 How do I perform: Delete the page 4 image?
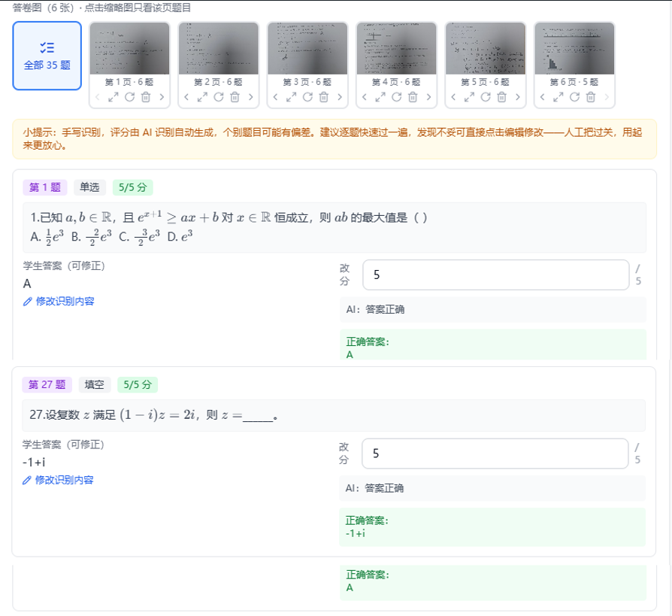point(413,97)
